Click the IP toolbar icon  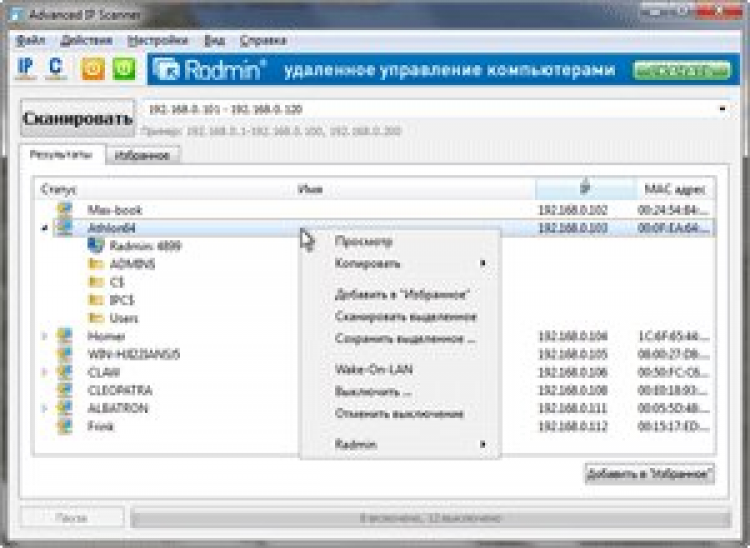pos(25,68)
